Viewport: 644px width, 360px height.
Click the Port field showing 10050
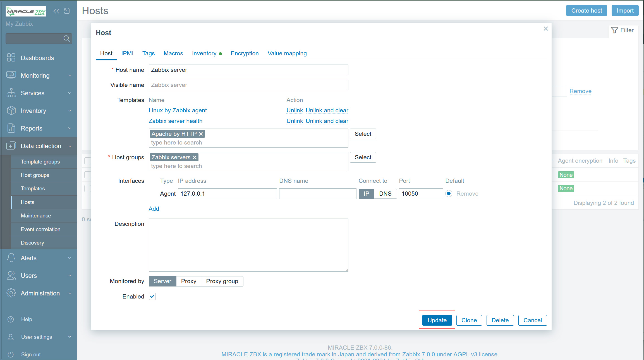click(421, 193)
